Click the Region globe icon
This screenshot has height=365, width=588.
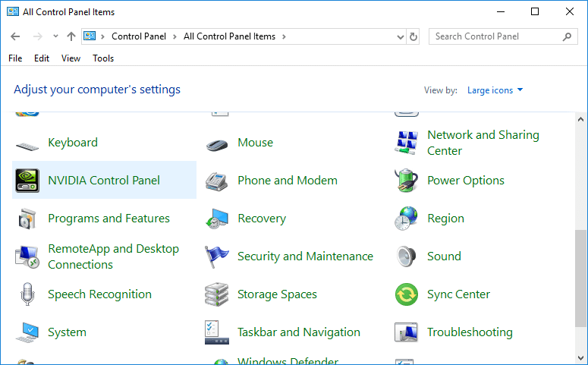point(407,219)
